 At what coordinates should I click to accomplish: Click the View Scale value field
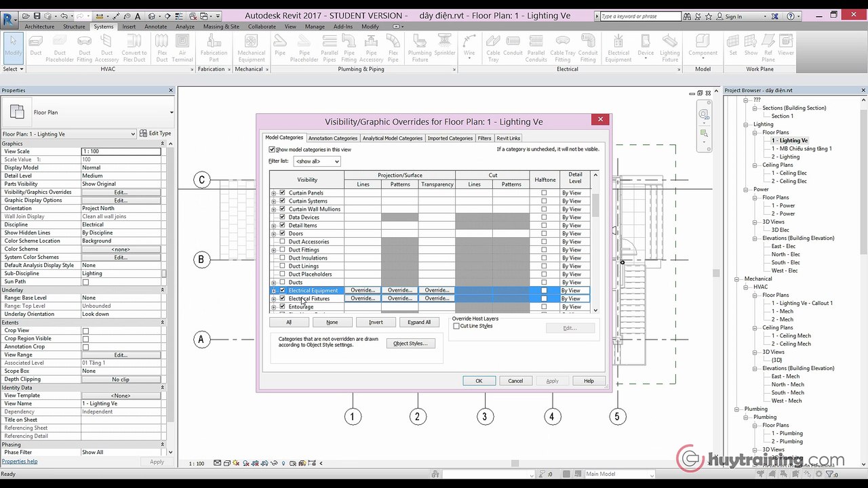click(x=121, y=152)
